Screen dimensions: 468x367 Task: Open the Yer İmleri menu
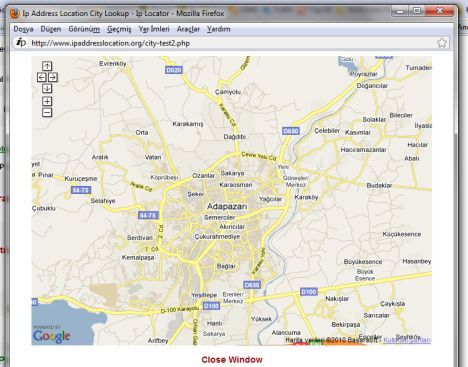pos(154,29)
